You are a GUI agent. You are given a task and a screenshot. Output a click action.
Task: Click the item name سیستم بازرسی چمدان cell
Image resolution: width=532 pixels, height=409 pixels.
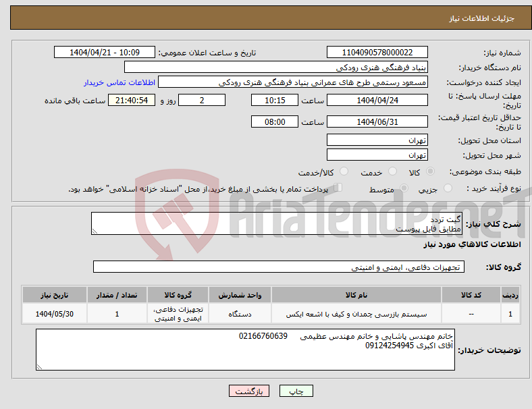pyautogui.click(x=356, y=314)
